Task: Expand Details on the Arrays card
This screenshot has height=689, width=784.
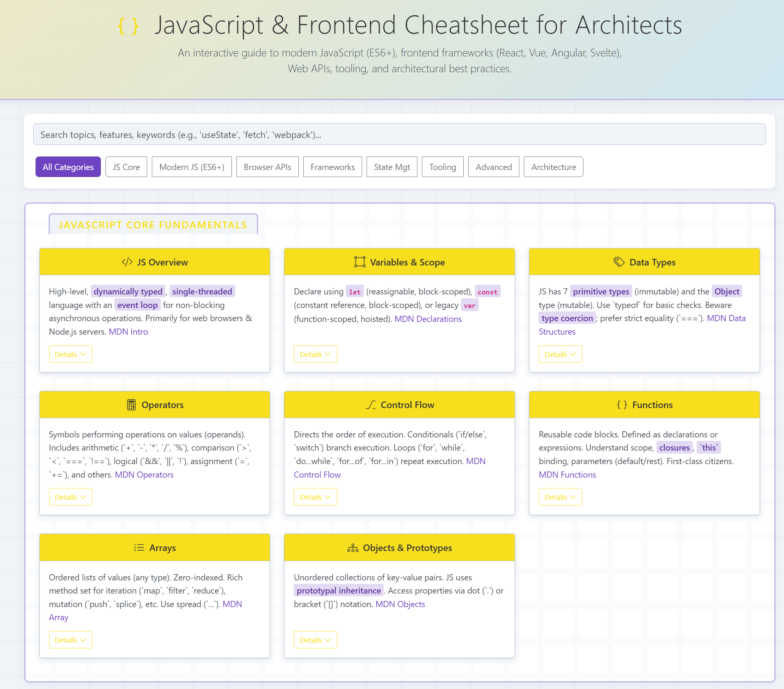Action: pyautogui.click(x=71, y=640)
